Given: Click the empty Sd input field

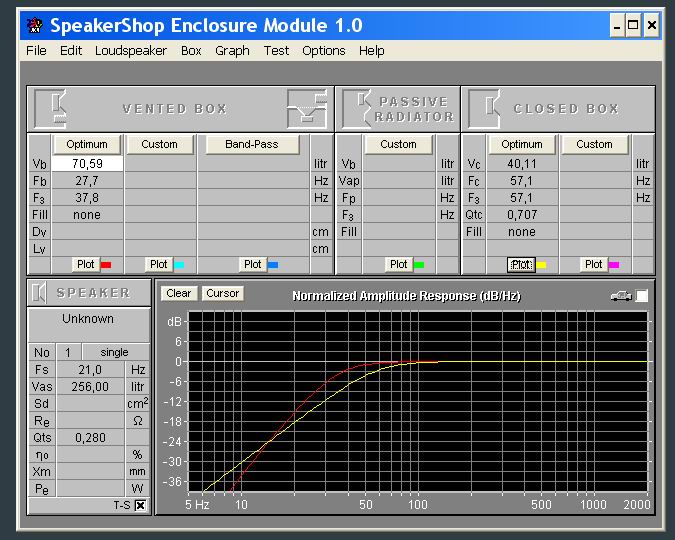Looking at the screenshot, I should (90, 403).
